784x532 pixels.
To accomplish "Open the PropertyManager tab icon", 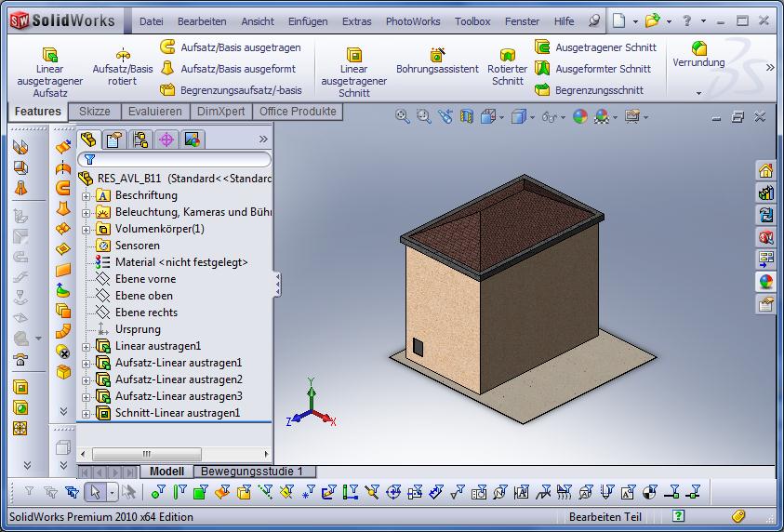I will pos(113,140).
